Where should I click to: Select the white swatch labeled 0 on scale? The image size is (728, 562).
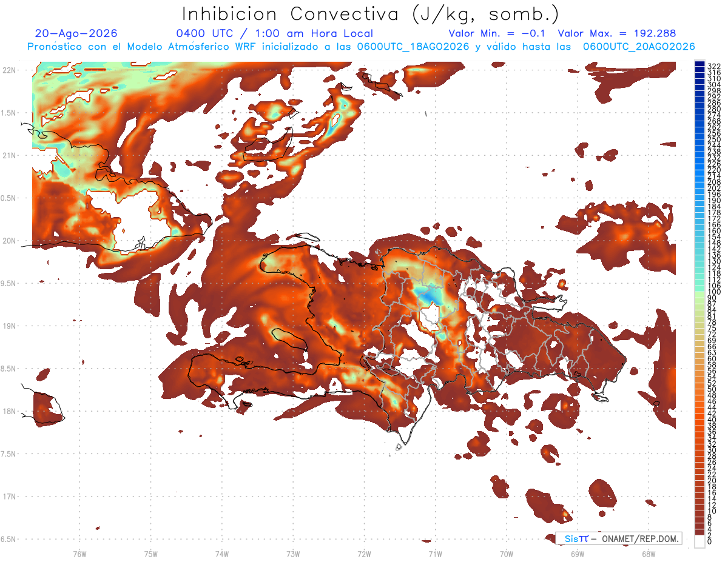700,542
